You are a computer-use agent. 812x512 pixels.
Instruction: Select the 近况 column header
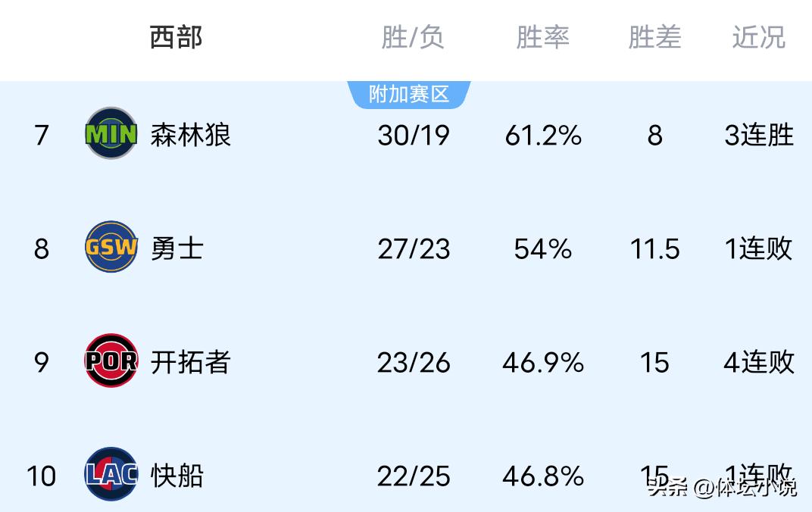point(758,37)
